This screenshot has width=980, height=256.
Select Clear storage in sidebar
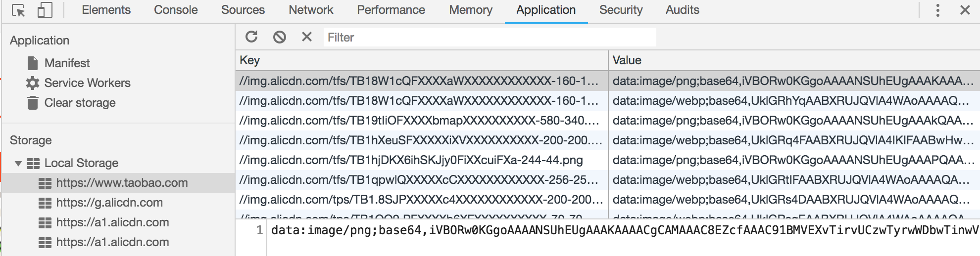80,103
